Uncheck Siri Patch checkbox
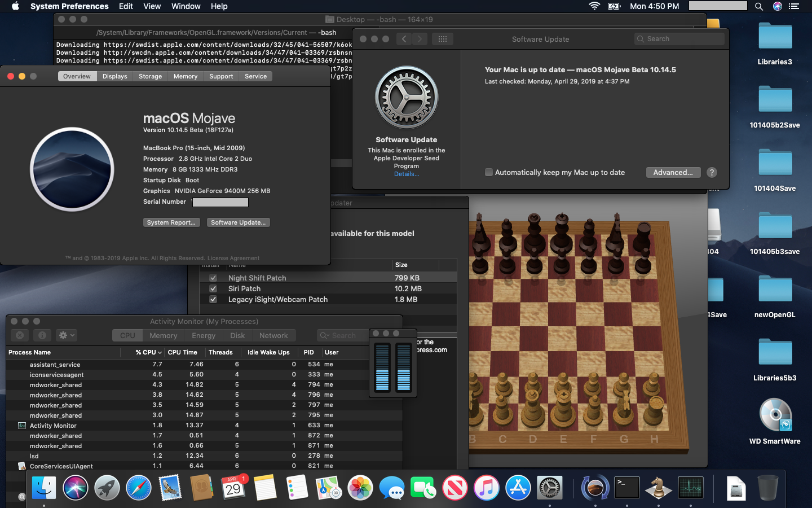The image size is (812, 508). [x=213, y=288]
